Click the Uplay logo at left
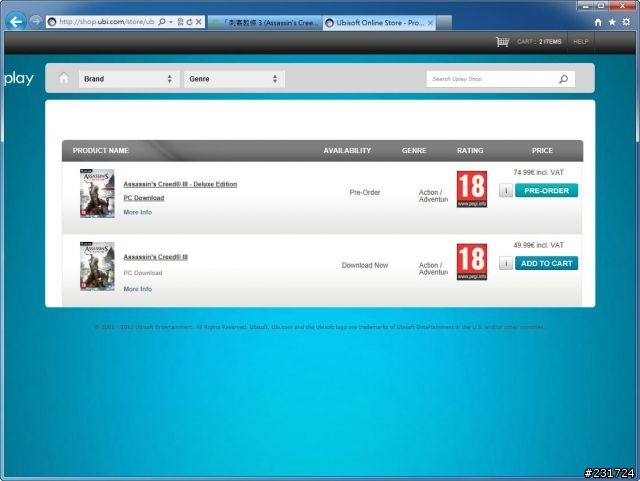The image size is (640, 481). click(19, 78)
